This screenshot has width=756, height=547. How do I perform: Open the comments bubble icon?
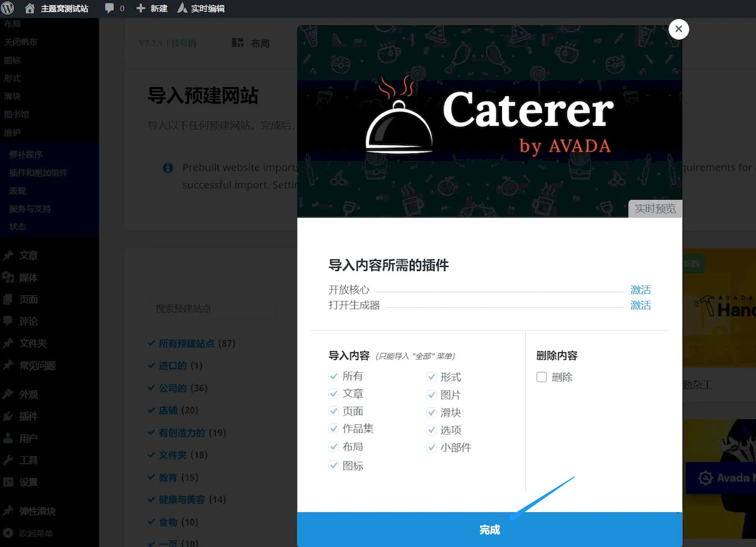click(109, 8)
